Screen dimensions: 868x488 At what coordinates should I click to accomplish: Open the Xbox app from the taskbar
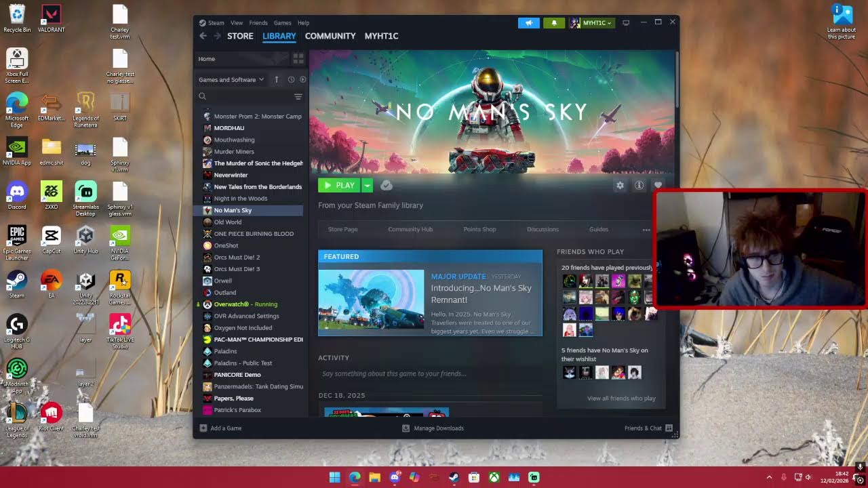point(494,477)
